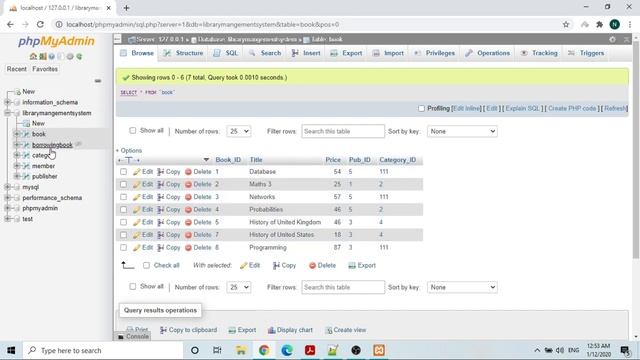This screenshot has width=640, height=360.
Task: Expand the publisher table node
Action: pyautogui.click(x=17, y=176)
